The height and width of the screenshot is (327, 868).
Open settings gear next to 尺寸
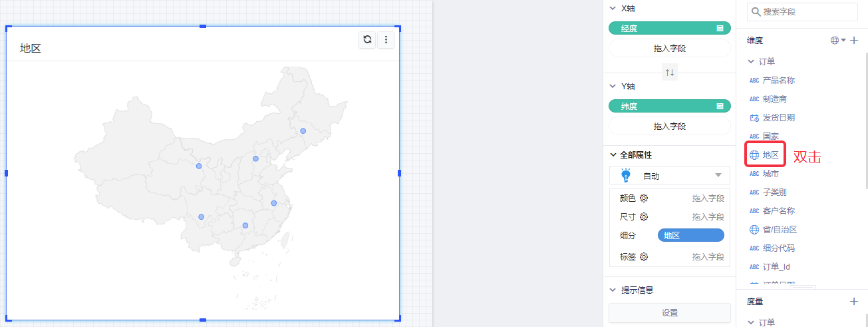click(644, 216)
